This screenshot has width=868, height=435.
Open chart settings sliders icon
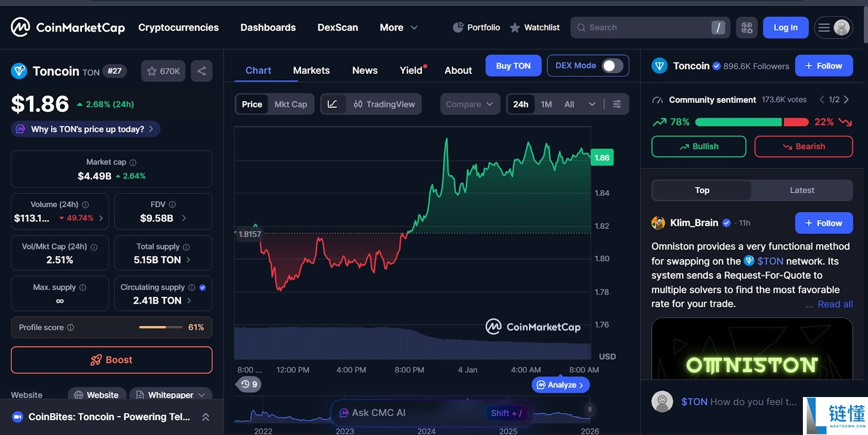point(617,104)
